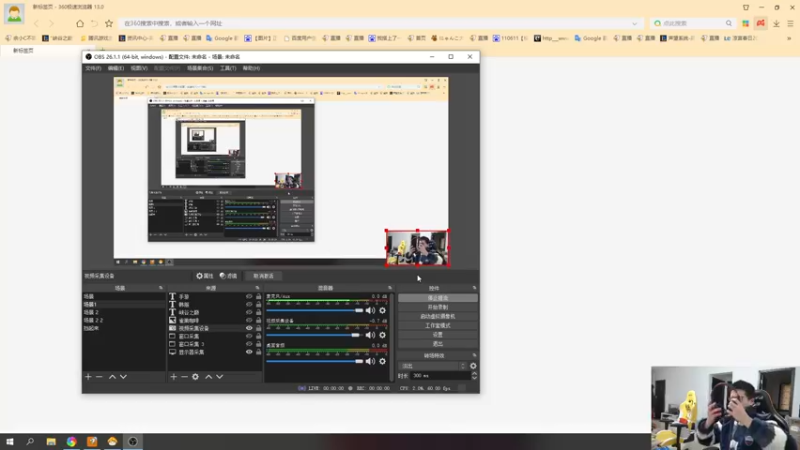The height and width of the screenshot is (450, 800).
Task: Open OBS 设置 settings button
Action: click(438, 335)
